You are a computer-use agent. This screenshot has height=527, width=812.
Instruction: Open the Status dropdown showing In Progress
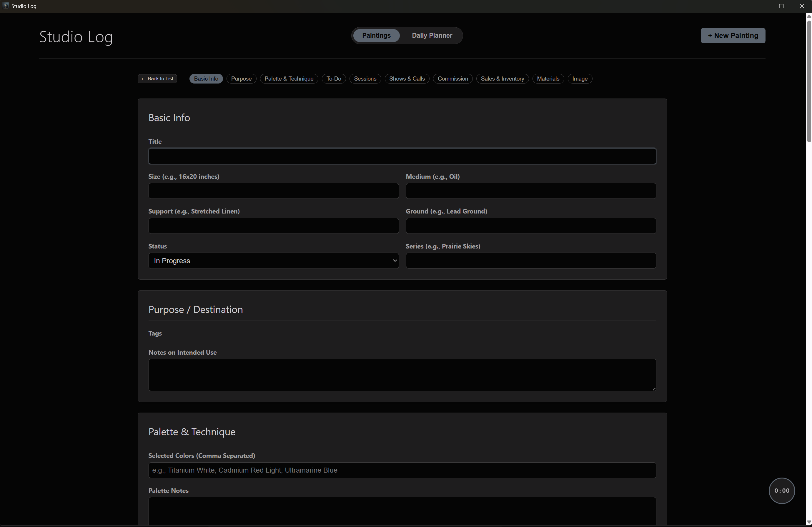273,261
